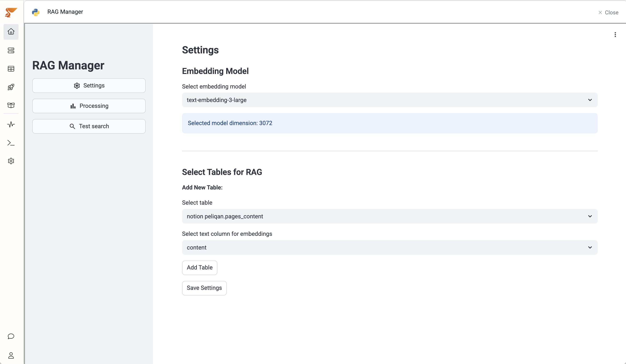Open the embedding model dropdown
Viewport: 626px width, 364px height.
coord(390,100)
